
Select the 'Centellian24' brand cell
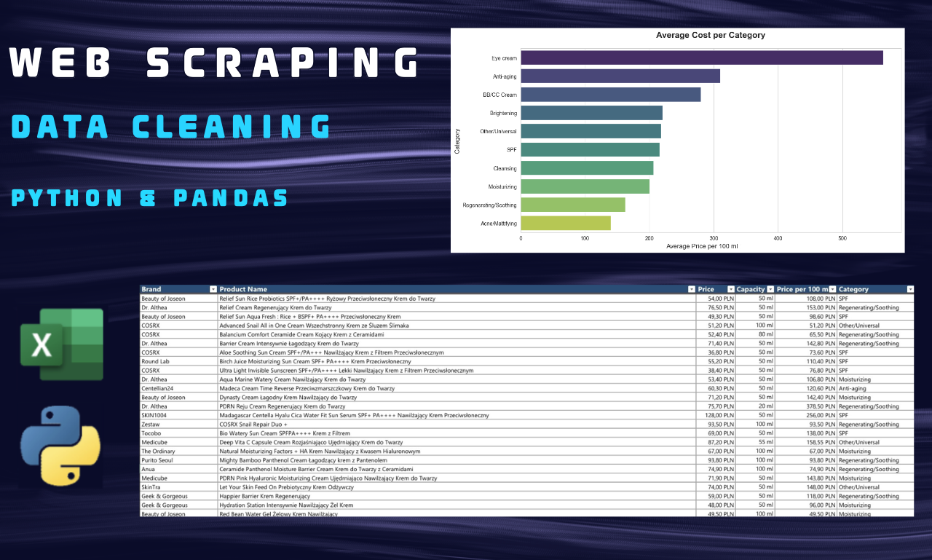coord(178,388)
